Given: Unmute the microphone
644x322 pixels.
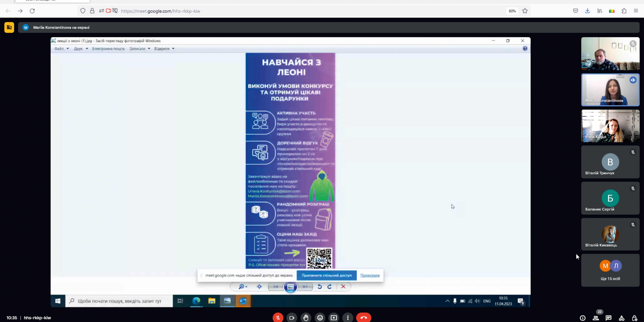Looking at the screenshot, I should click(278, 317).
